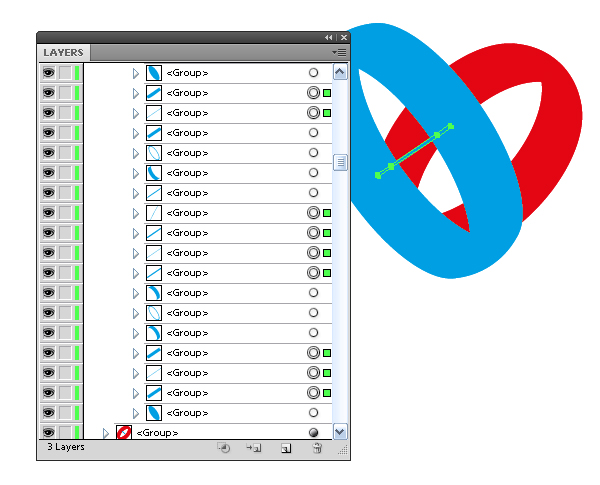Viewport: 600px width, 485px height.
Task: Click the Make/Release Clipping Mask icon
Action: point(224,447)
